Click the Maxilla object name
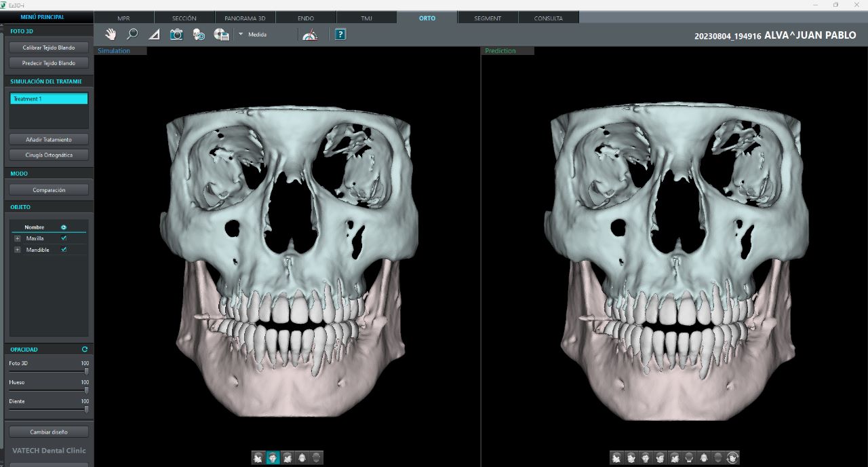The width and height of the screenshot is (868, 467). 35,238
